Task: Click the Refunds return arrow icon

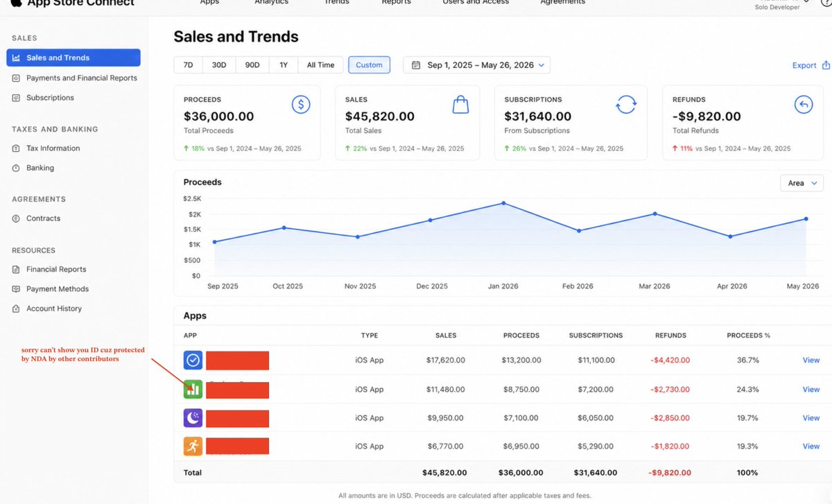Action: 804,105
